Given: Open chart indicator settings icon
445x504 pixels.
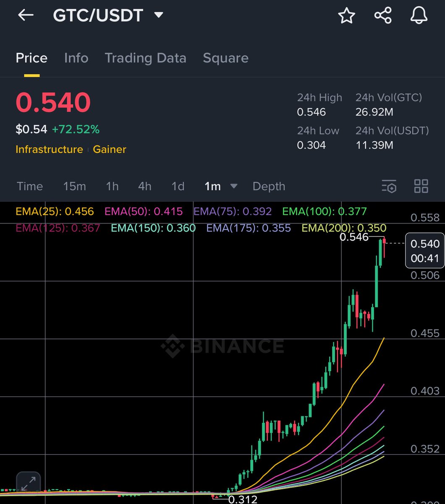Looking at the screenshot, I should [x=389, y=186].
